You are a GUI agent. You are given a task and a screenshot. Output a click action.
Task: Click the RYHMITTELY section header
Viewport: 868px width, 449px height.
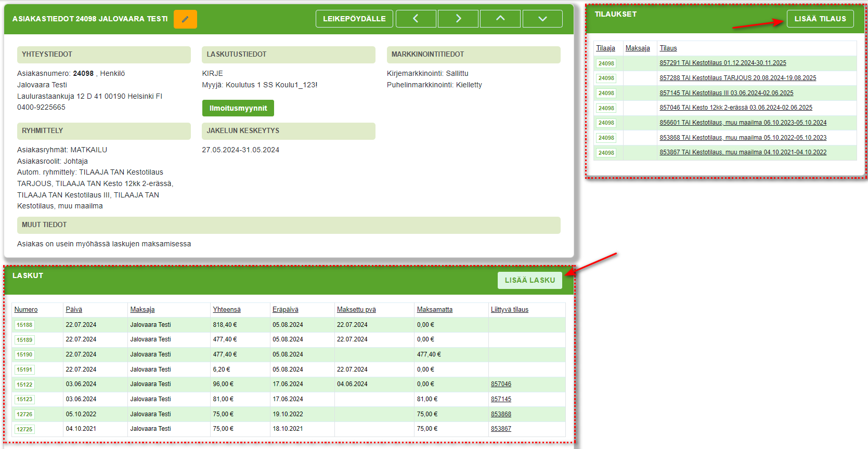click(104, 131)
